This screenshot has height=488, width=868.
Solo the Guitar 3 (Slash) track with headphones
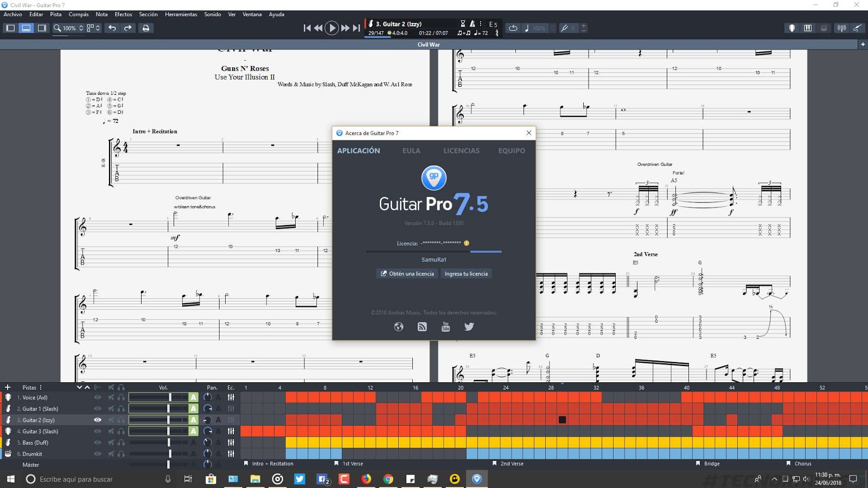pos(121,431)
